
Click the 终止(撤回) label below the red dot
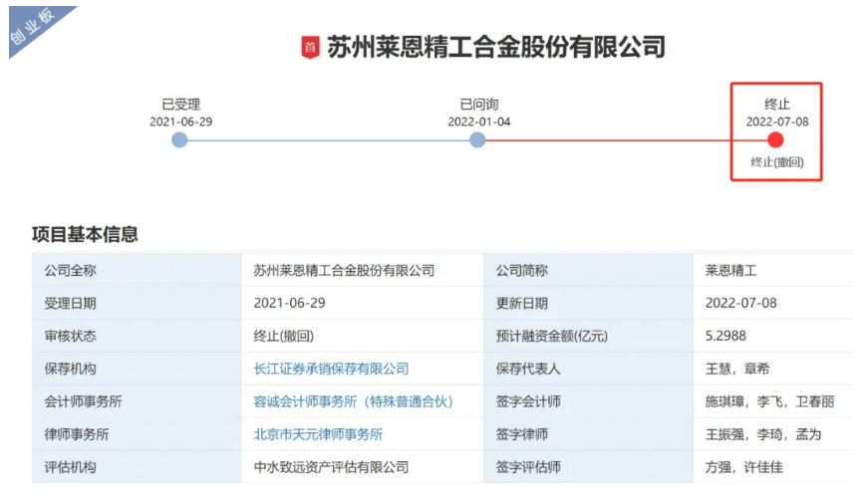pyautogui.click(x=777, y=162)
